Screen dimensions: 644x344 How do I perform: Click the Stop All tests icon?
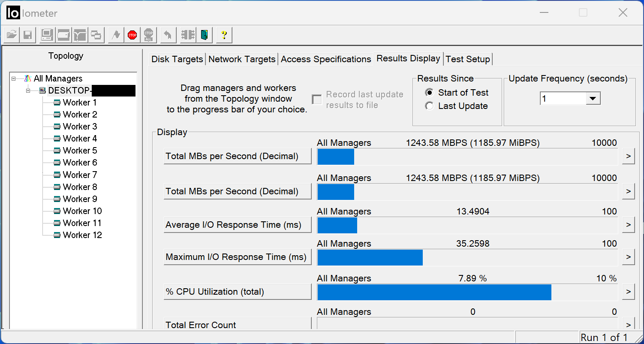148,35
